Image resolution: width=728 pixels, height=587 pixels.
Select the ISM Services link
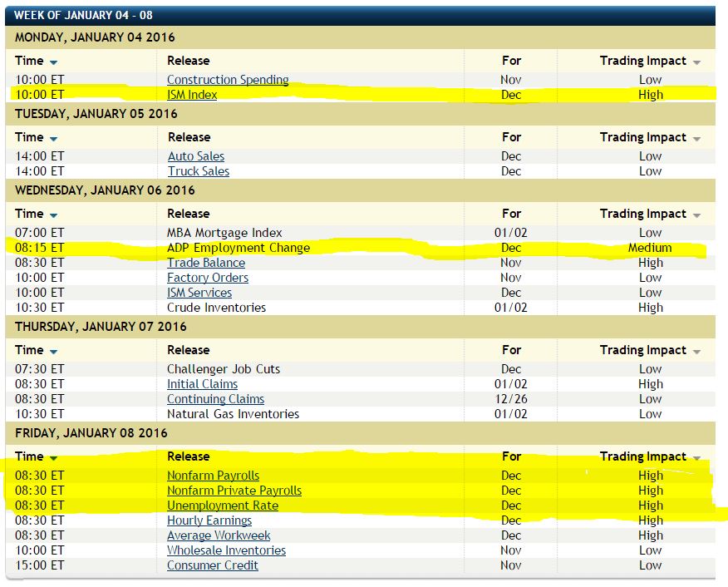199,293
